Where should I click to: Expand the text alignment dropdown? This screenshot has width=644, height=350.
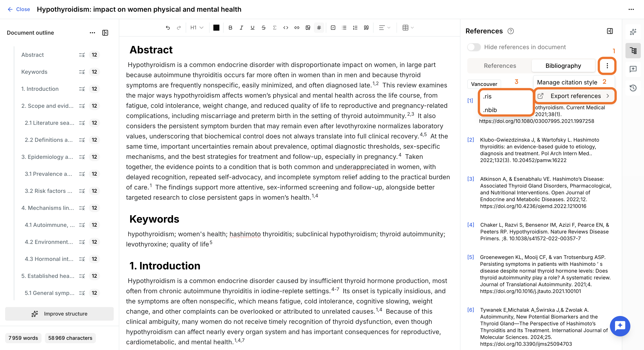click(x=384, y=28)
